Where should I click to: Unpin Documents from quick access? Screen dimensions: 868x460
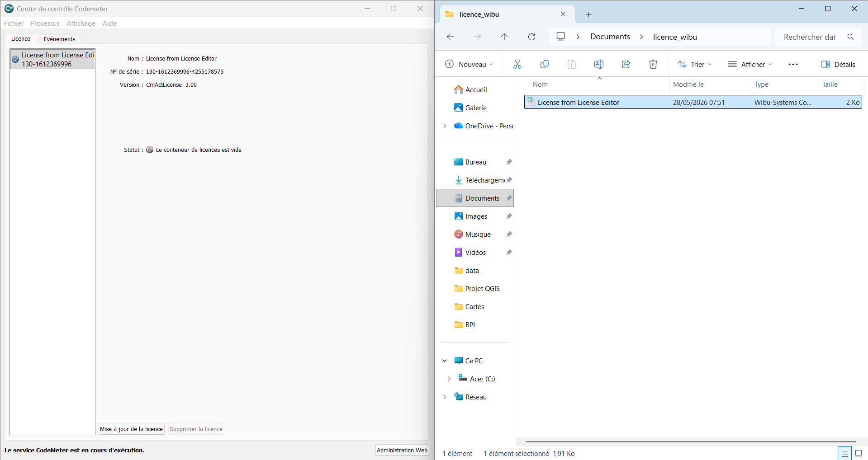pyautogui.click(x=509, y=198)
